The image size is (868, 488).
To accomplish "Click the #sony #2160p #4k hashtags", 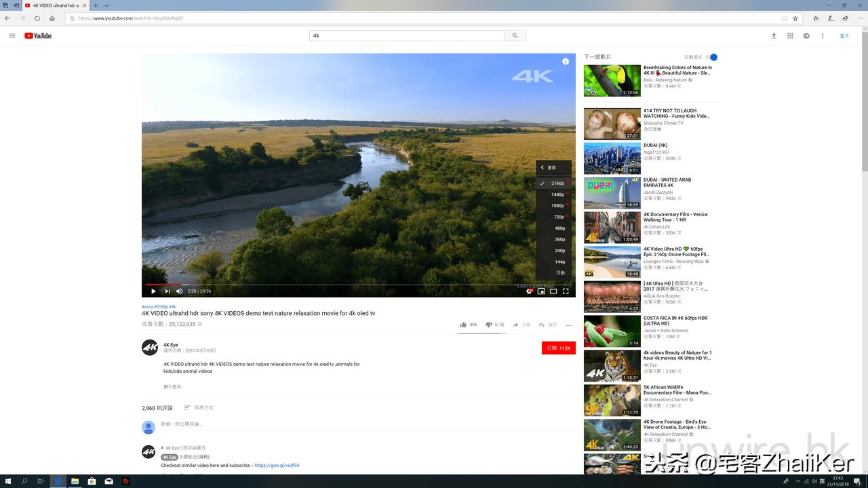I will coord(159,306).
